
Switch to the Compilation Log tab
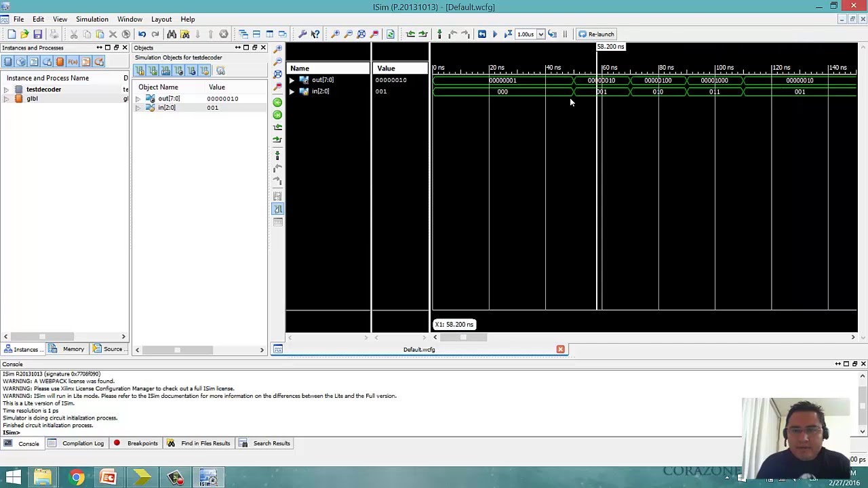[x=76, y=443]
